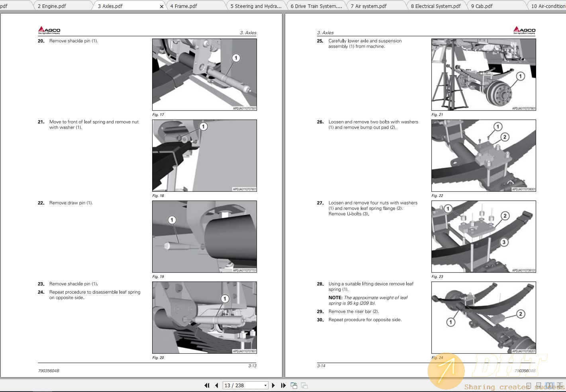Click the go-to-next-view icon
Image resolution: width=566 pixels, height=392 pixels.
tap(304, 385)
